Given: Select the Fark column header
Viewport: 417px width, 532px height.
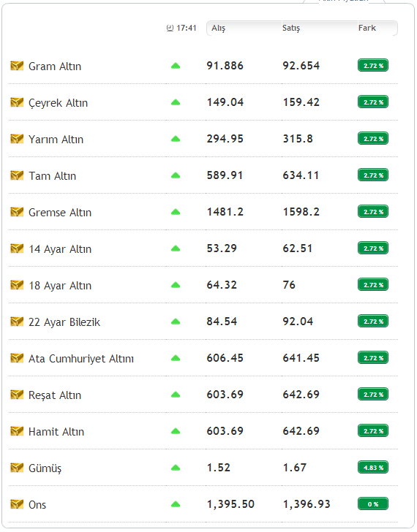Looking at the screenshot, I should [x=367, y=28].
